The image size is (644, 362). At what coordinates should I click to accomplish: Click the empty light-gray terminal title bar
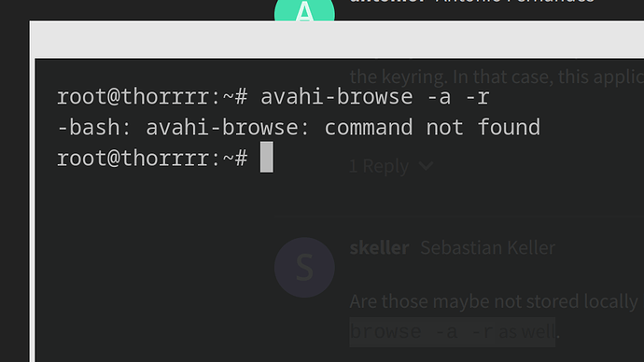(339, 40)
